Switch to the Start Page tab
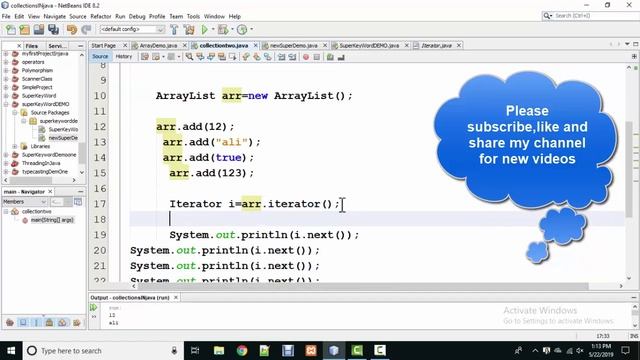640x360 pixels. coord(104,45)
